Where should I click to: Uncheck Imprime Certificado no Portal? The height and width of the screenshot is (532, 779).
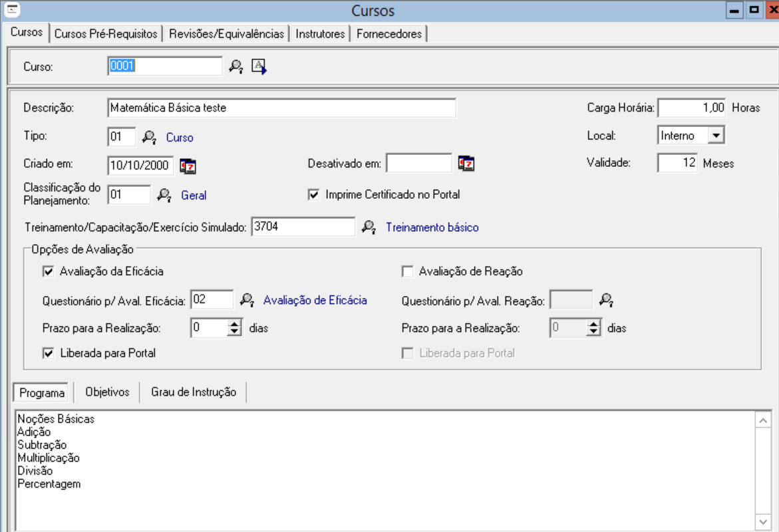coord(314,195)
